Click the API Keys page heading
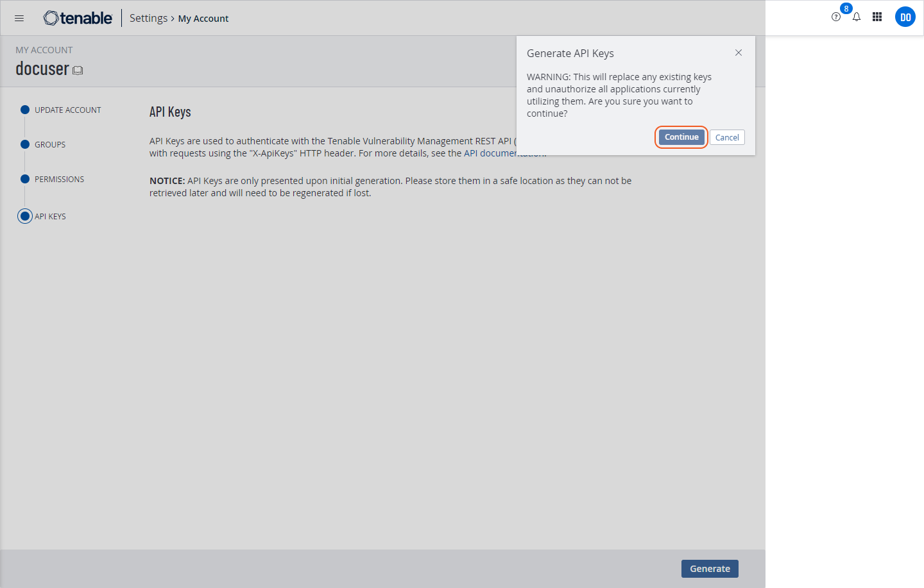This screenshot has width=924, height=588. 170,112
